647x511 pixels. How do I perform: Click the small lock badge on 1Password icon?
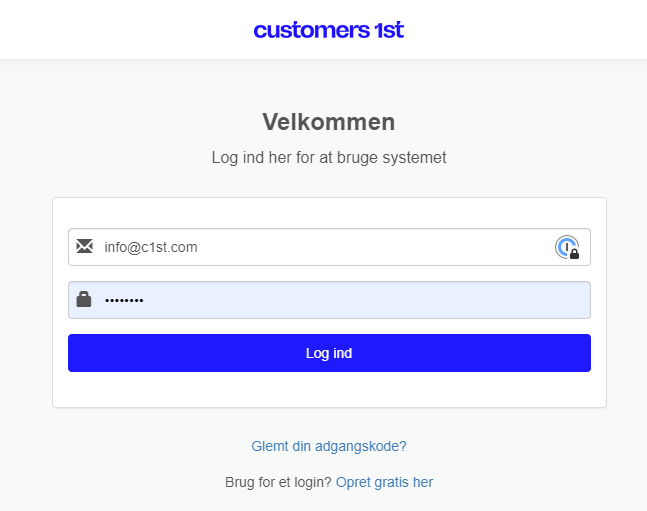(575, 255)
